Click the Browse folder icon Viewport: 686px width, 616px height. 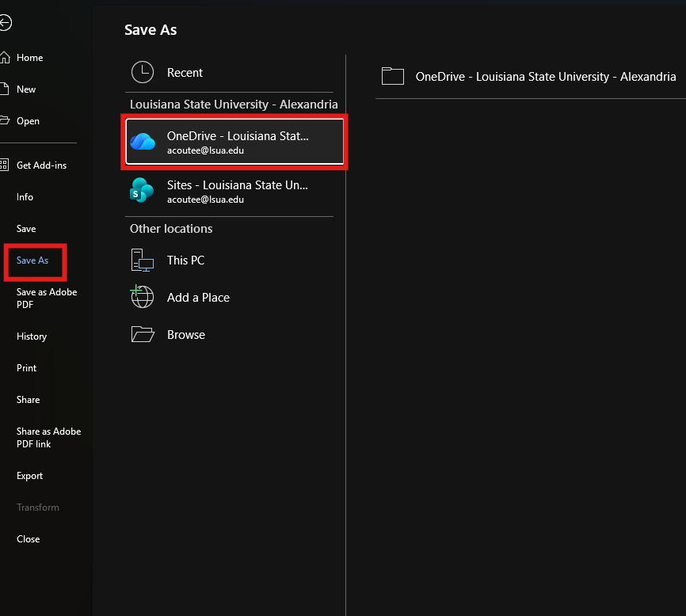pos(143,334)
